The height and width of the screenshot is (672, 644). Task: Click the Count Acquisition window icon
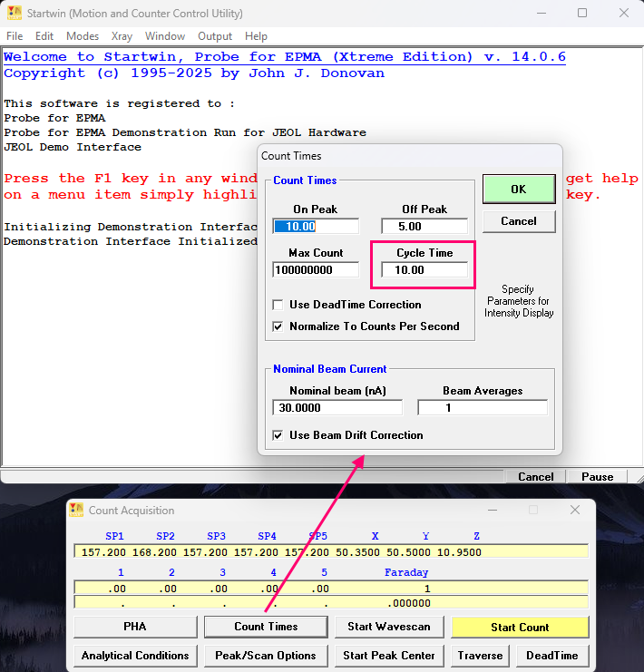click(76, 511)
